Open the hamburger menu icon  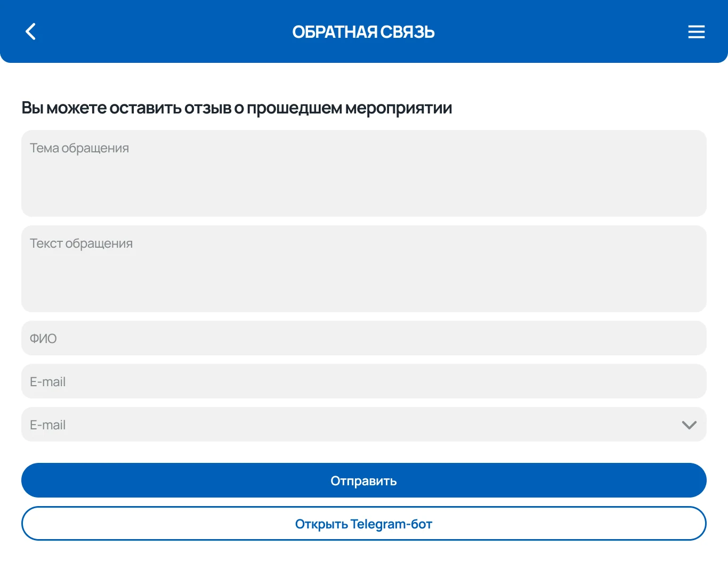tap(696, 32)
